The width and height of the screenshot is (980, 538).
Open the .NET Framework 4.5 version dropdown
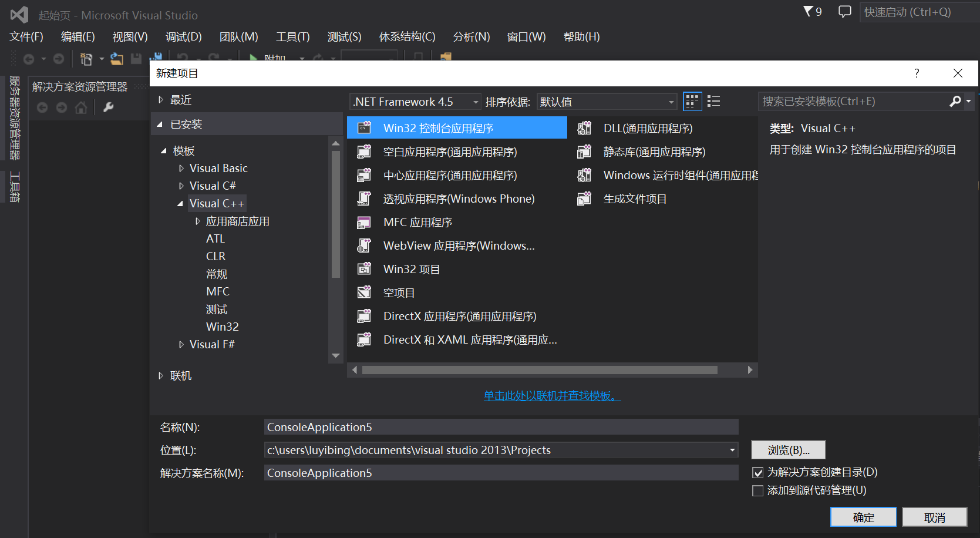(415, 102)
